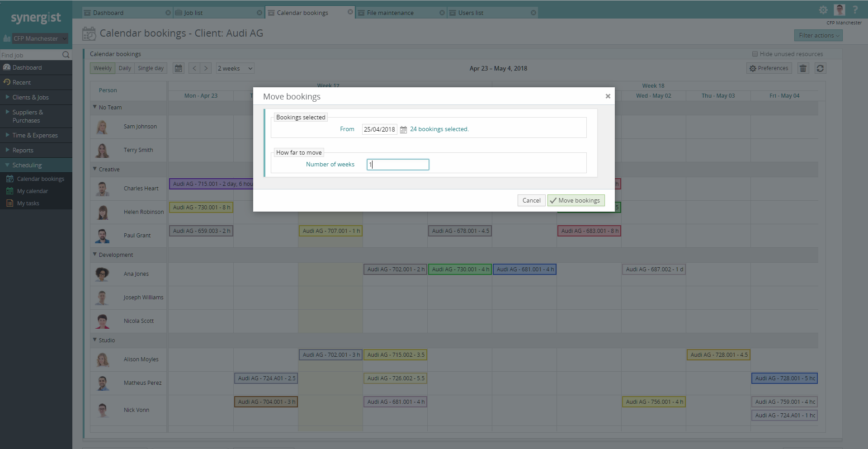The height and width of the screenshot is (449, 868).
Task: Focus the Number of weeks field
Action: pyautogui.click(x=398, y=165)
